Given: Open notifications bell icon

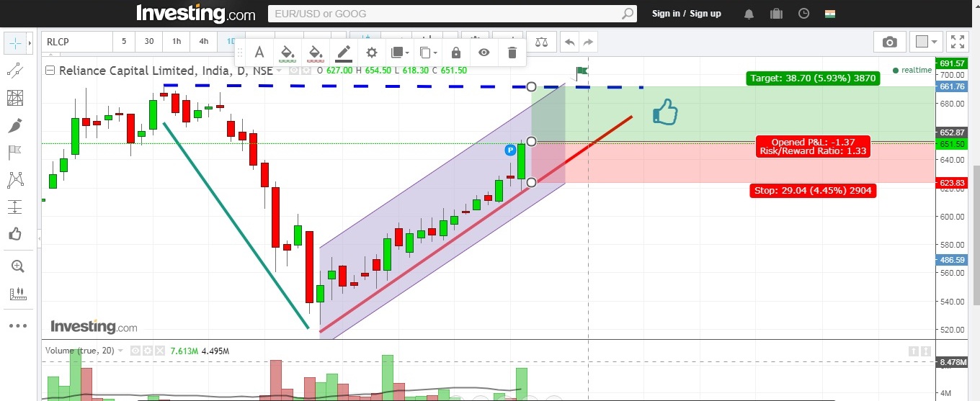Looking at the screenshot, I should tap(749, 14).
